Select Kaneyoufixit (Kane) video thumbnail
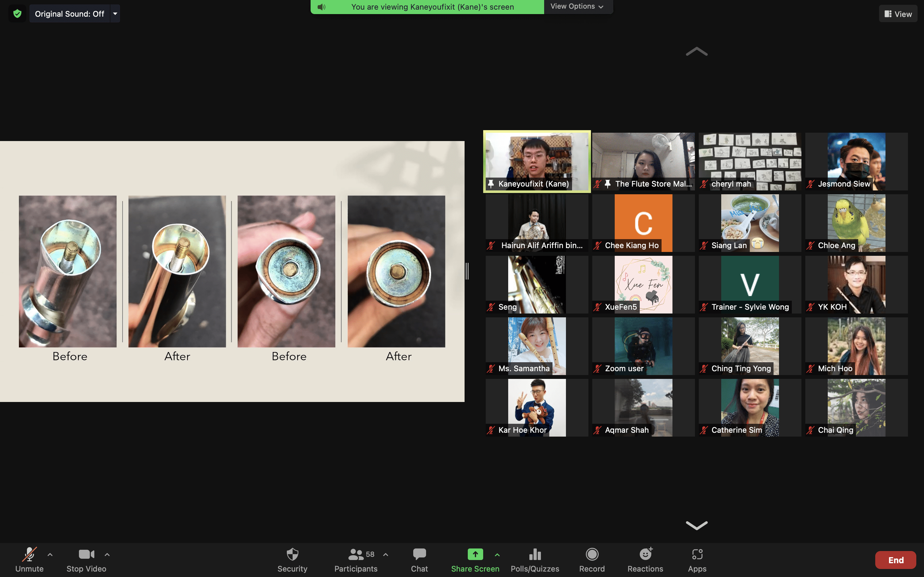The image size is (924, 577). [x=536, y=161]
